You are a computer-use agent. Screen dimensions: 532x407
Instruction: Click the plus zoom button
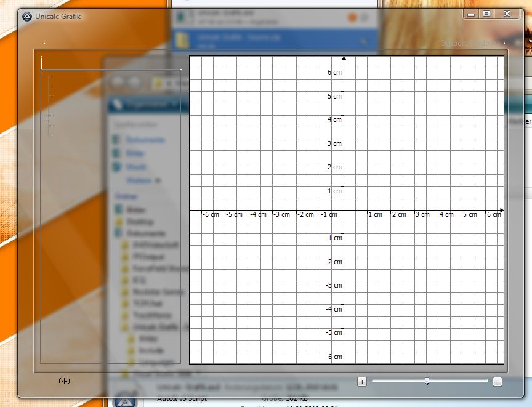[x=362, y=382]
